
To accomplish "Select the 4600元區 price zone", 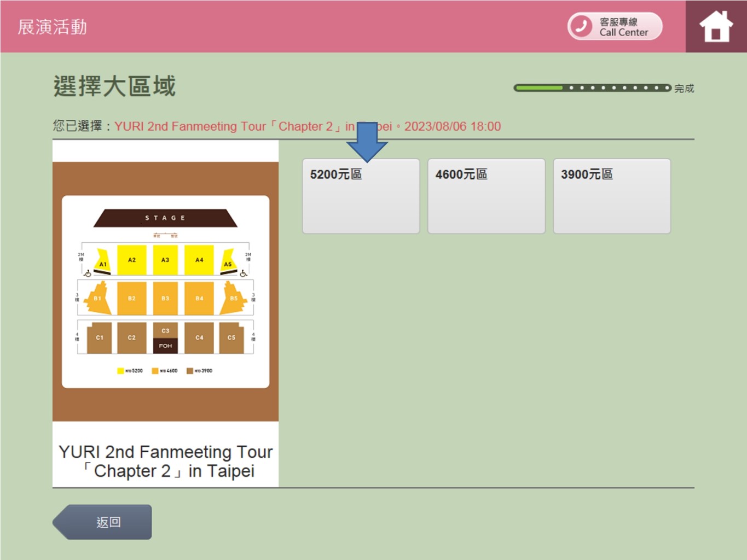I will coord(486,196).
